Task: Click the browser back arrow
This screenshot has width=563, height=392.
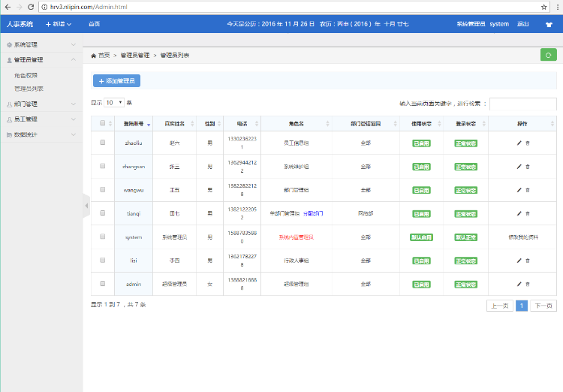Action: (8, 7)
